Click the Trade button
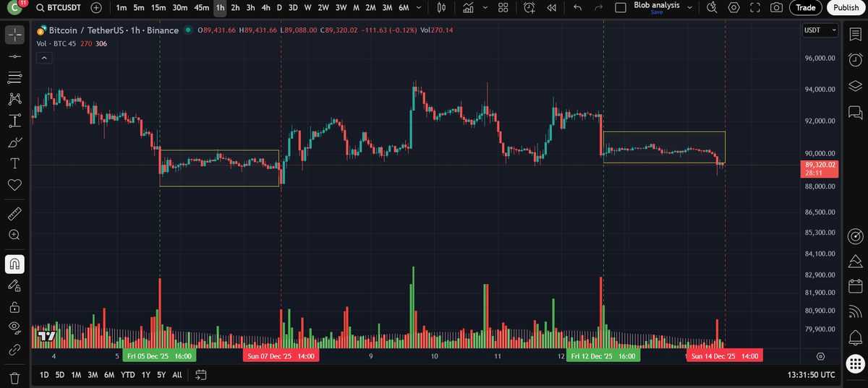Image resolution: width=868 pixels, height=388 pixels. [x=805, y=8]
